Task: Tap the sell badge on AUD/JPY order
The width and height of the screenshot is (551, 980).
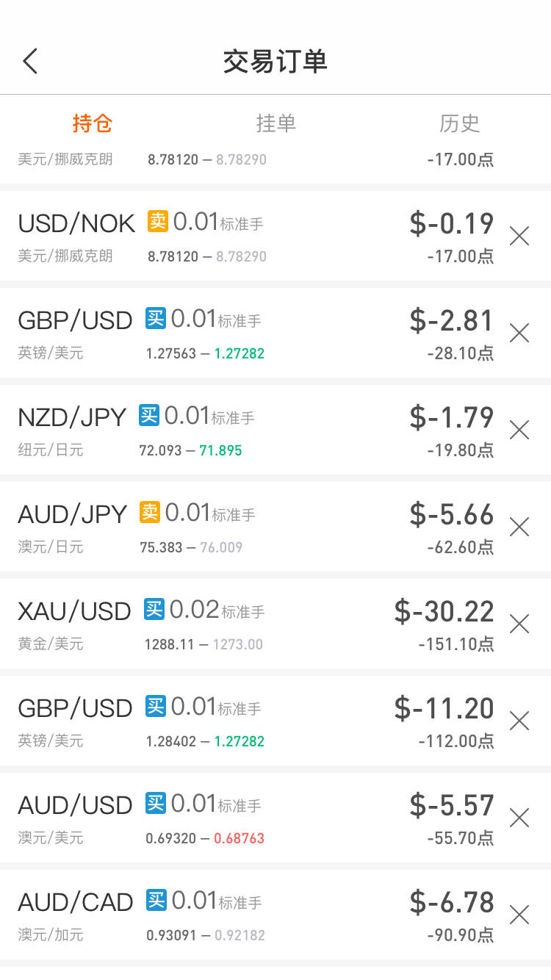Action: click(150, 511)
